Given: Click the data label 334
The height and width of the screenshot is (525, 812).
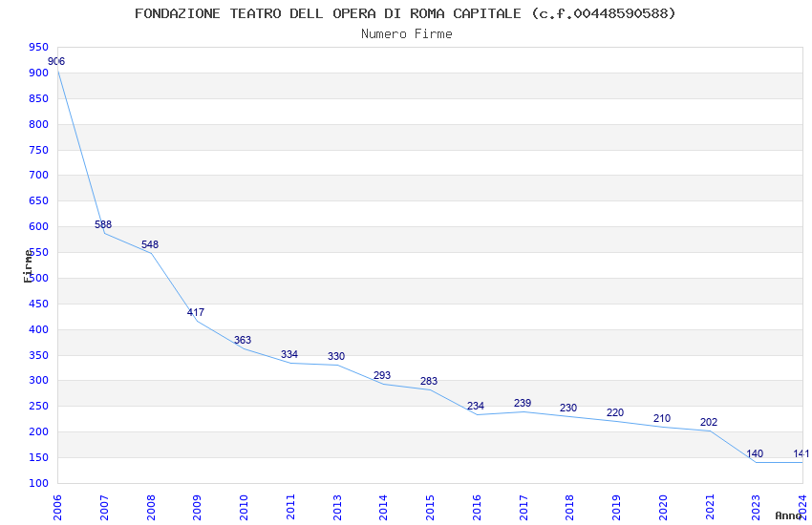Looking at the screenshot, I should 289,355.
